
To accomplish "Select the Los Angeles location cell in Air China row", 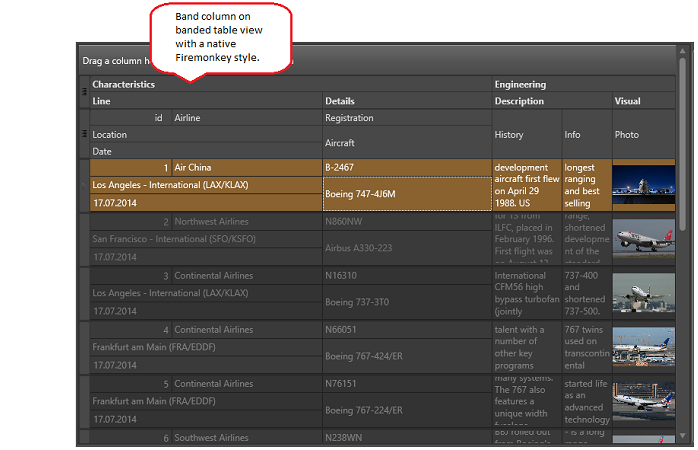I will click(206, 185).
